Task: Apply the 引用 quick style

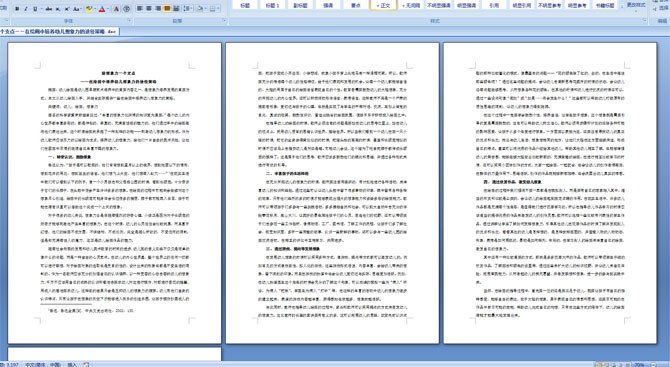Action: tap(494, 5)
